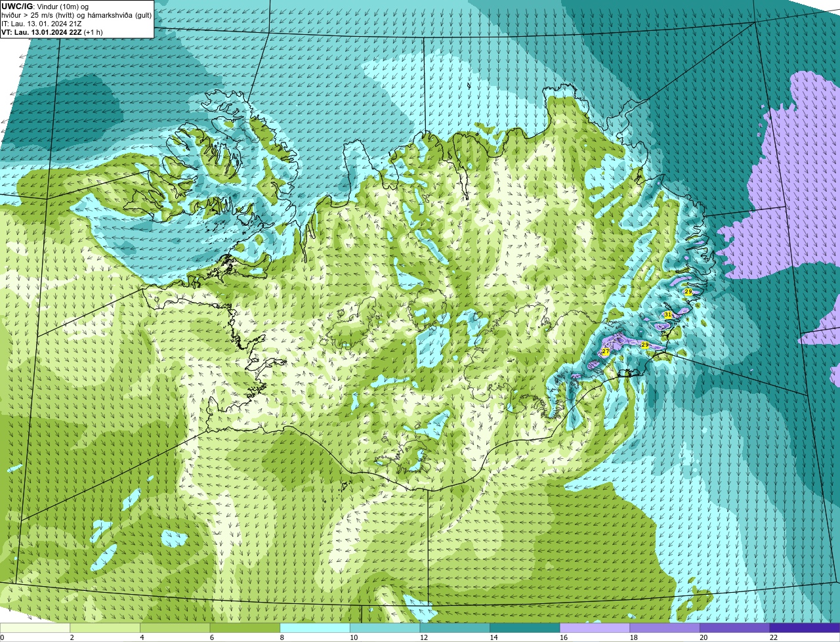This screenshot has width=840, height=642.
Task: Click the '0' legend scale value
Action: 2,637
